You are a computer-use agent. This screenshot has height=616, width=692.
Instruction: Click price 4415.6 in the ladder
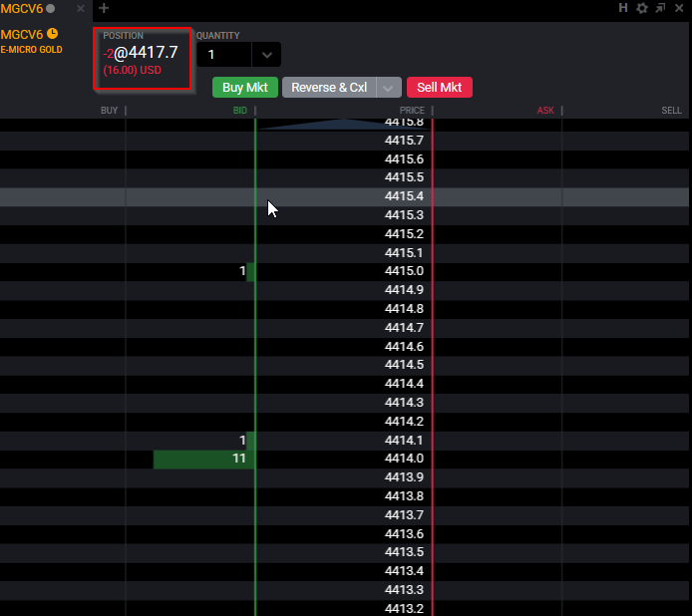404,158
